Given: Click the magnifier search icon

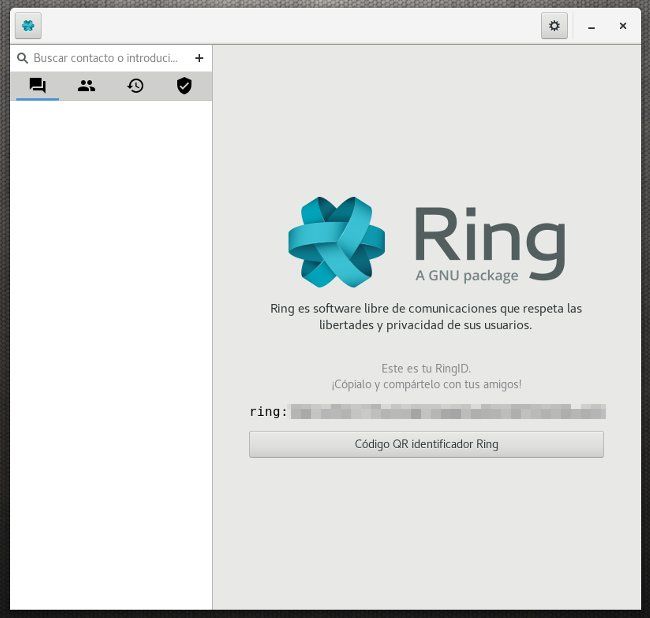Looking at the screenshot, I should (22, 58).
